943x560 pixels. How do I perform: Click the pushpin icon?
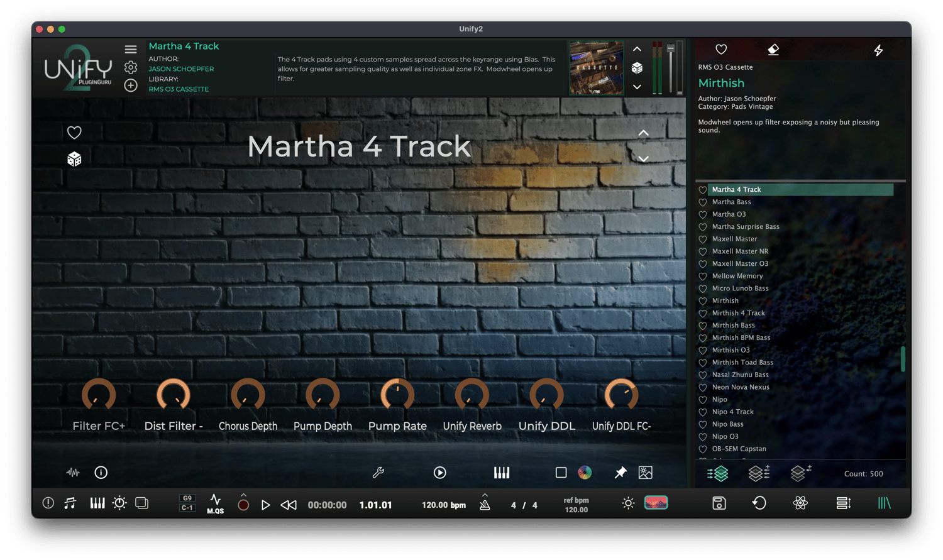click(x=620, y=473)
